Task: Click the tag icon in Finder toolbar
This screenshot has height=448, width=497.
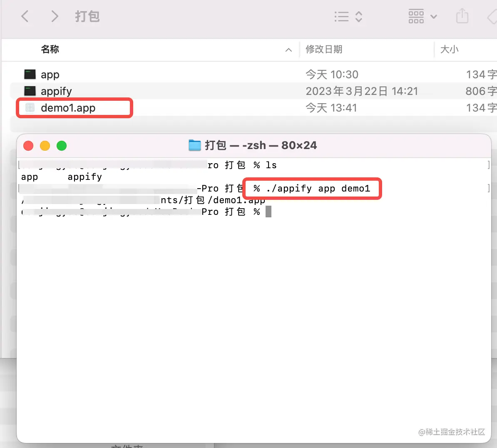Action: (492, 17)
